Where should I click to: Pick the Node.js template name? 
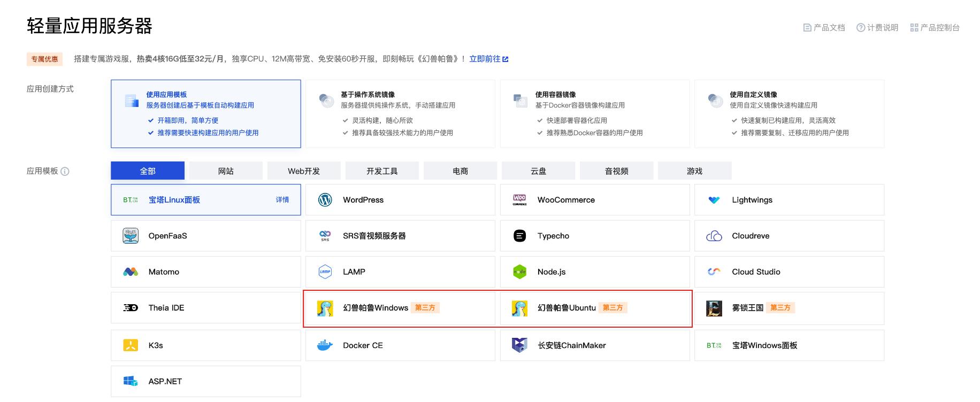click(x=552, y=272)
